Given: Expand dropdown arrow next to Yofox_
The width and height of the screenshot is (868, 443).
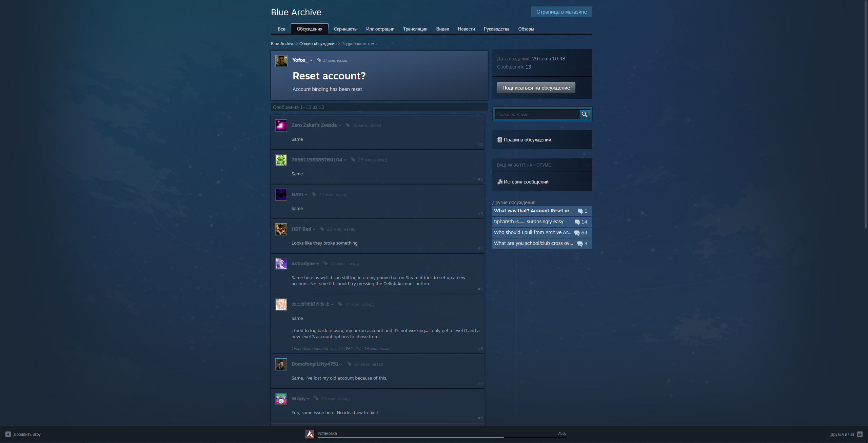Looking at the screenshot, I should 311,60.
